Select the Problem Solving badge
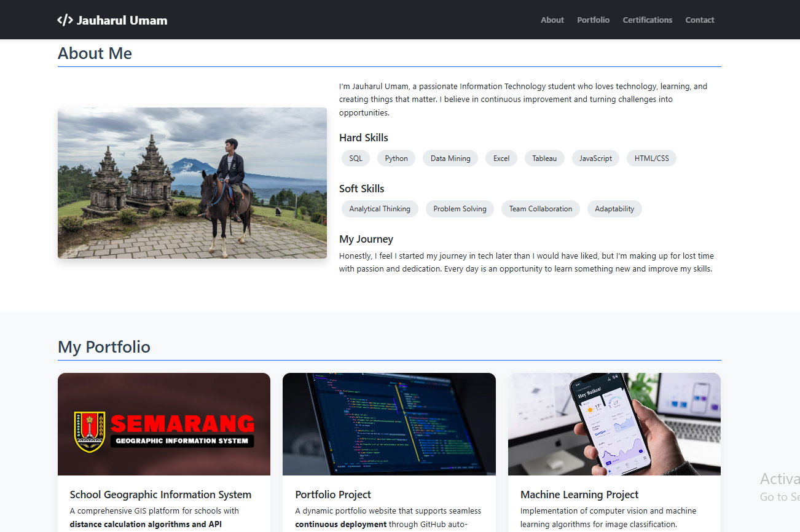The image size is (800, 532). coord(460,209)
